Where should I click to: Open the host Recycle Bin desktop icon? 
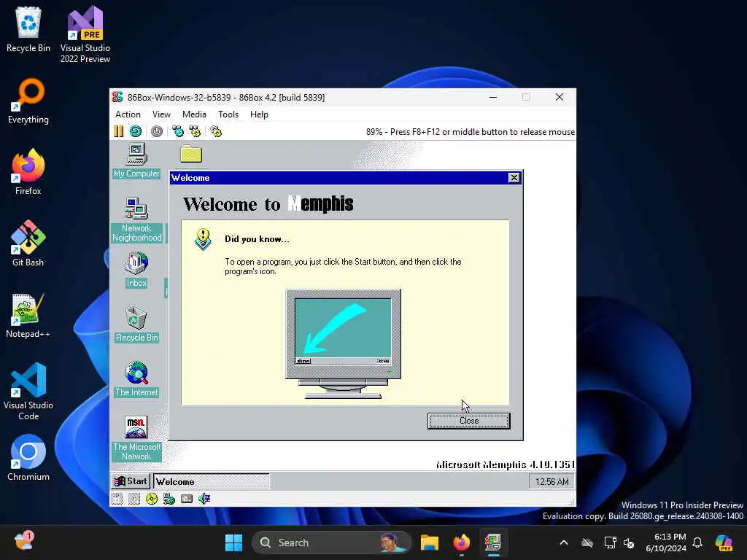click(x=28, y=29)
